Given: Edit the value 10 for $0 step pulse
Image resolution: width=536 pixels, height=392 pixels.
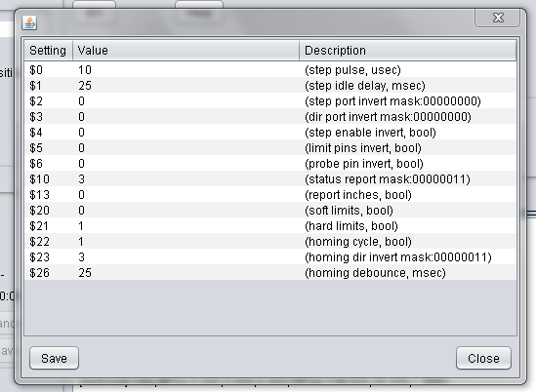Looking at the screenshot, I should (186, 69).
